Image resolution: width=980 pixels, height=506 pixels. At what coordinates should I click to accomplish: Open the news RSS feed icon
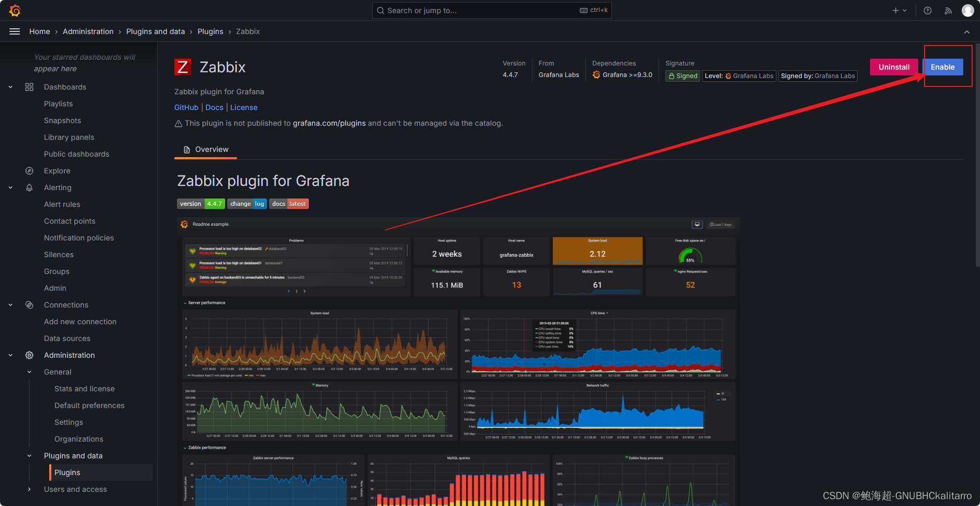coord(948,10)
